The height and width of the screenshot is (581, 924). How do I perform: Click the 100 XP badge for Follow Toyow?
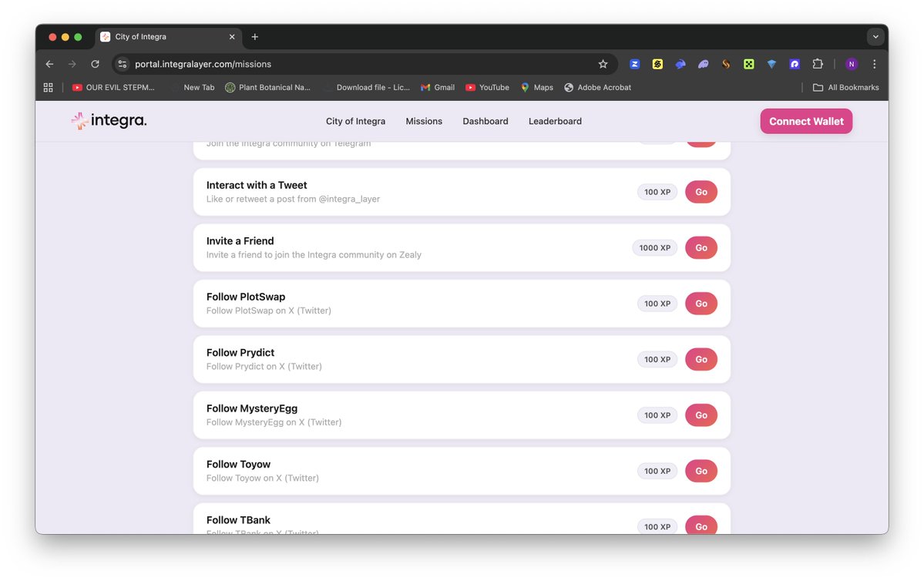tap(657, 471)
